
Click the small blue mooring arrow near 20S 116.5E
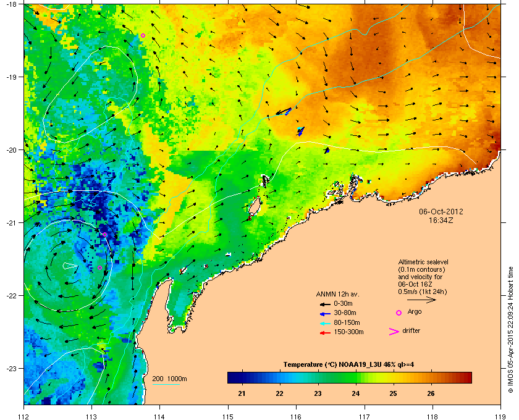coord(327,151)
